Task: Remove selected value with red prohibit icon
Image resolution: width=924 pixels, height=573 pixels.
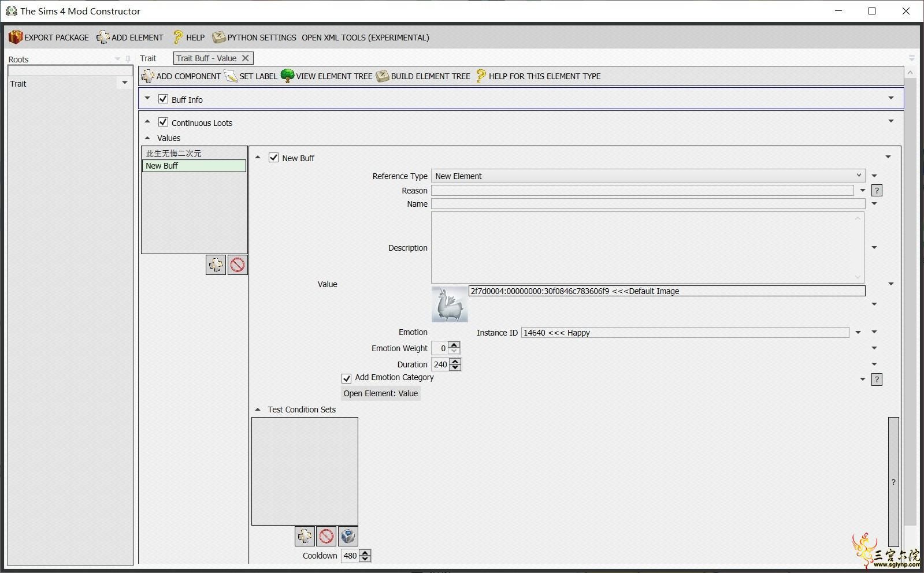Action: click(238, 265)
